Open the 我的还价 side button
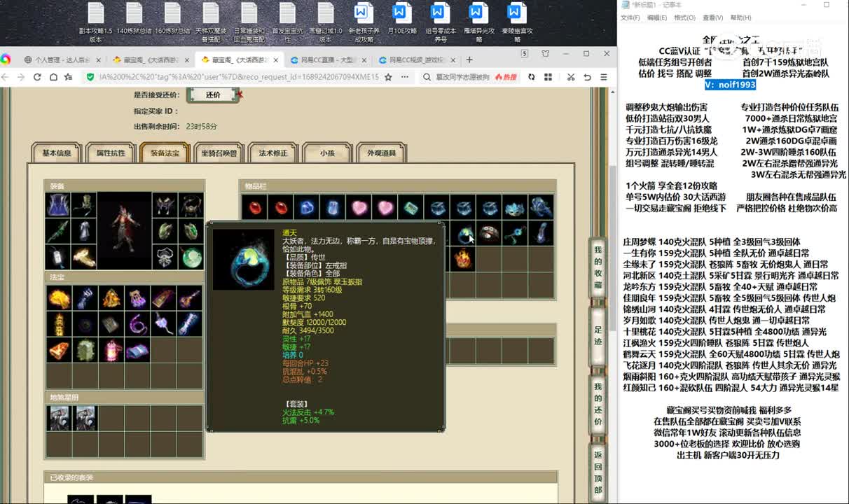The image size is (849, 504). [598, 405]
